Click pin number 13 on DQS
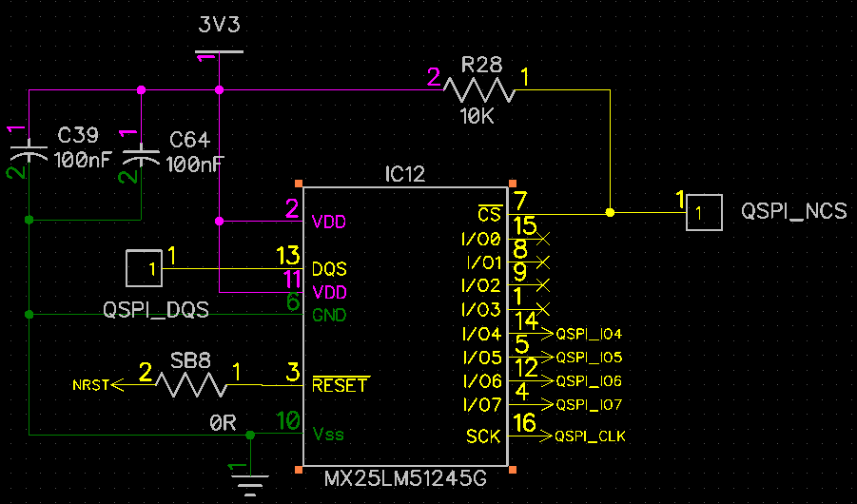 pyautogui.click(x=288, y=255)
